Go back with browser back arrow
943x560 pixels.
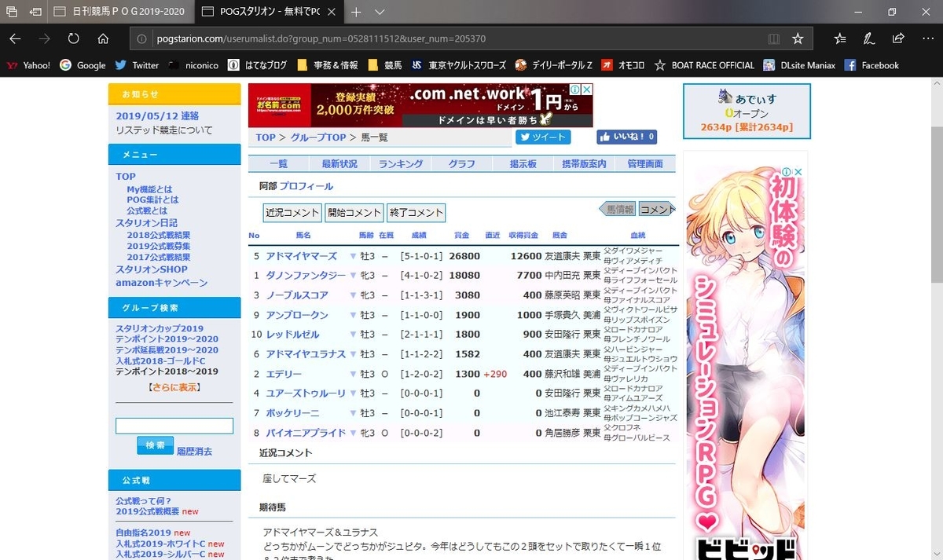pos(16,38)
